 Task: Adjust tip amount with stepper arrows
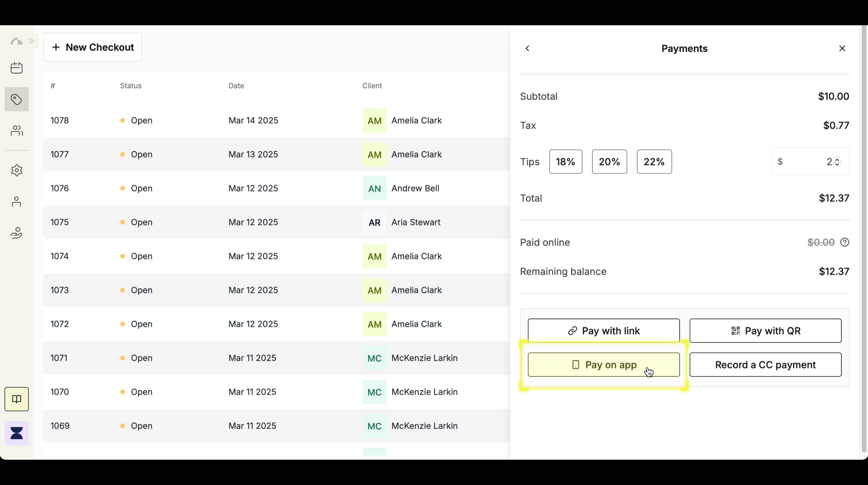click(837, 162)
